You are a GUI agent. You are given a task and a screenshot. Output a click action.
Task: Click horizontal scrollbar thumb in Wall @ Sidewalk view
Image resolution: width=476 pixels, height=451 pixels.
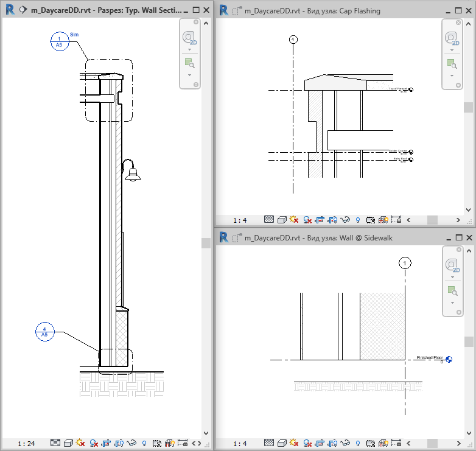tap(432, 444)
